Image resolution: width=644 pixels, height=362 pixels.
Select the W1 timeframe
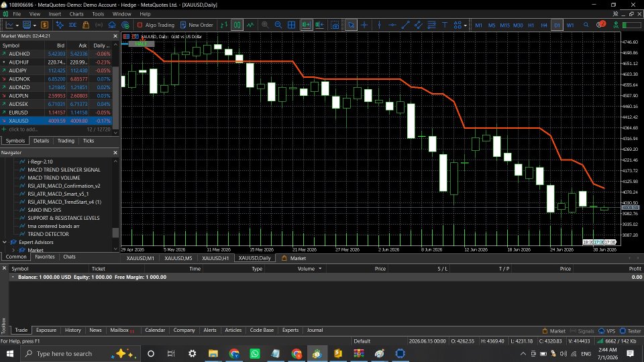coord(570,25)
